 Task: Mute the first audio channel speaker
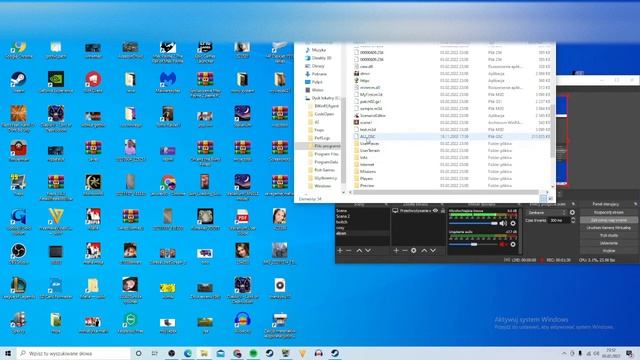click(x=503, y=223)
